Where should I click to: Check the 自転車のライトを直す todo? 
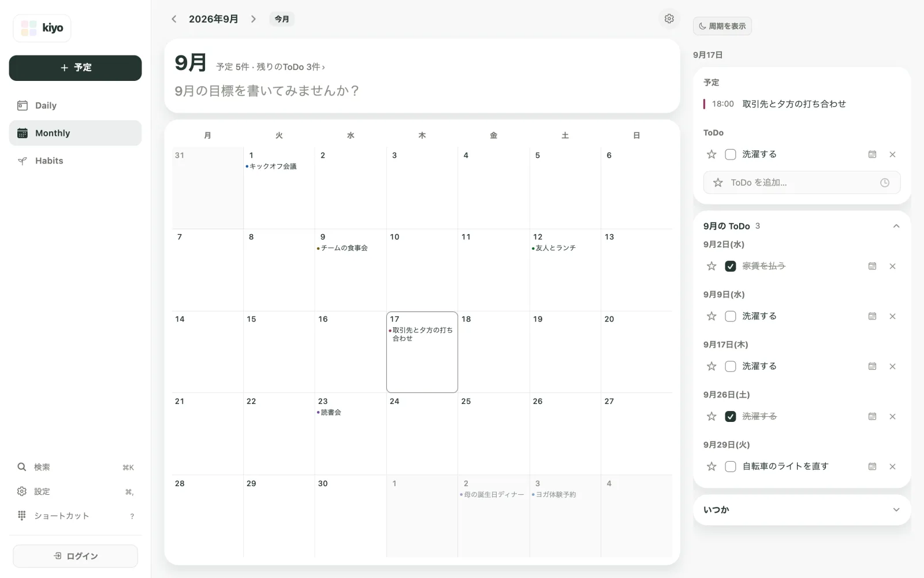731,466
